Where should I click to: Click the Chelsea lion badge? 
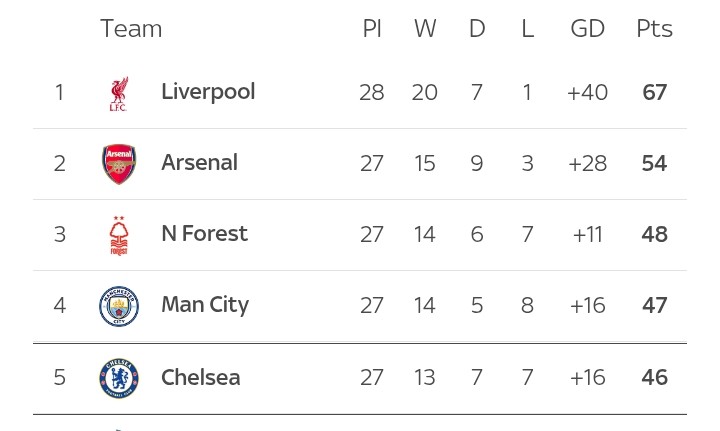pyautogui.click(x=119, y=378)
